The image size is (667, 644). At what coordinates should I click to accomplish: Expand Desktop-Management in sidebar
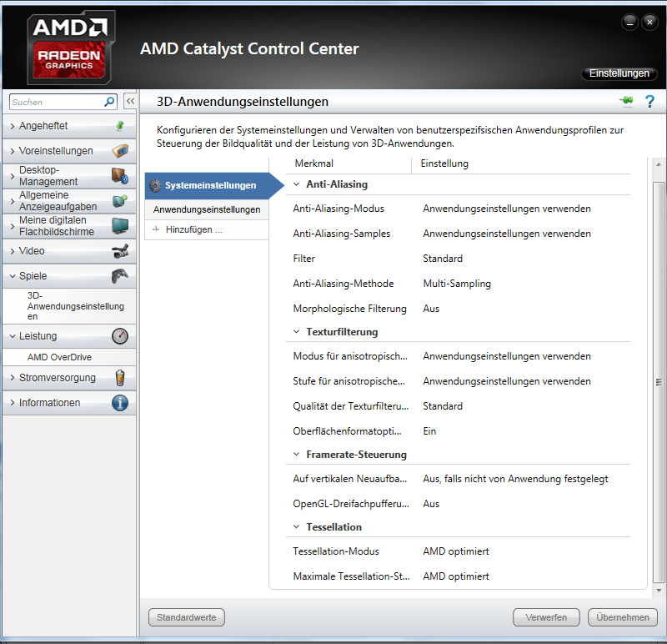pyautogui.click(x=13, y=176)
